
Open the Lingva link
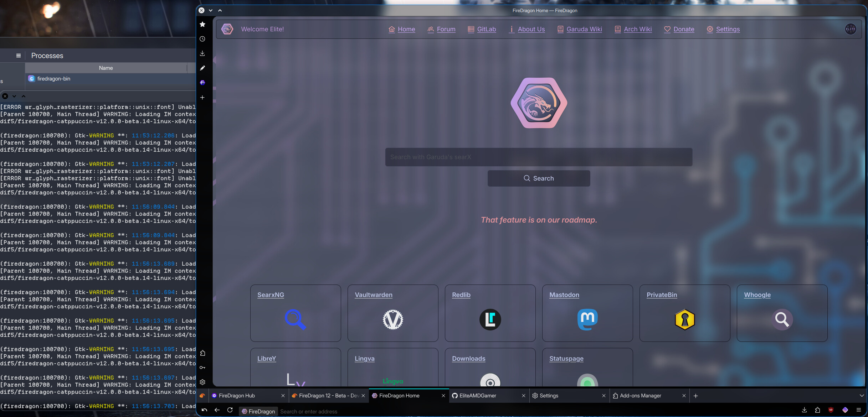pyautogui.click(x=364, y=359)
